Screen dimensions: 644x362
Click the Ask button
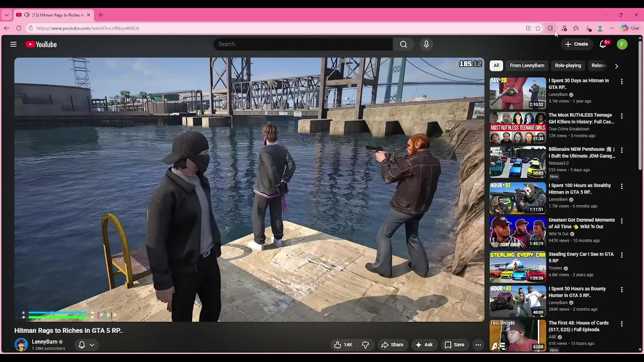[x=424, y=345]
